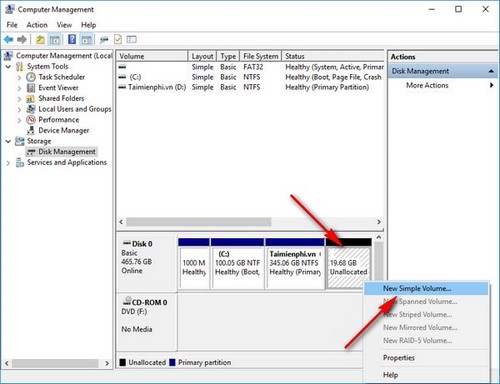This screenshot has height=384, width=500.
Task: Click the Event Viewer icon
Action: pyautogui.click(x=31, y=88)
